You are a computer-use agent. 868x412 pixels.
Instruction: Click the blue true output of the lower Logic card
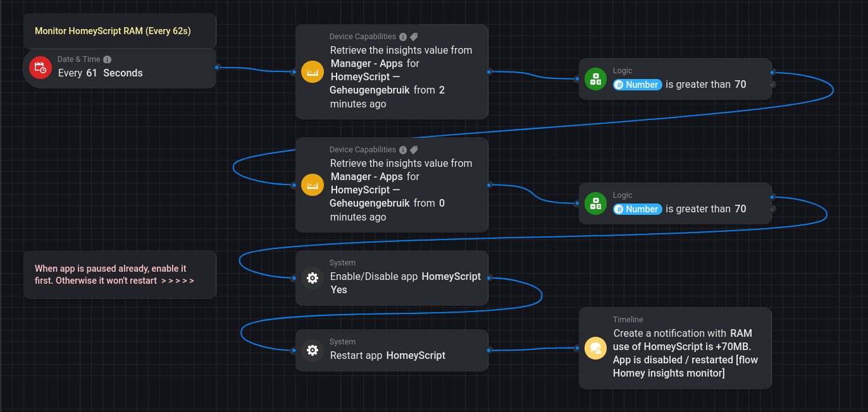click(x=773, y=198)
